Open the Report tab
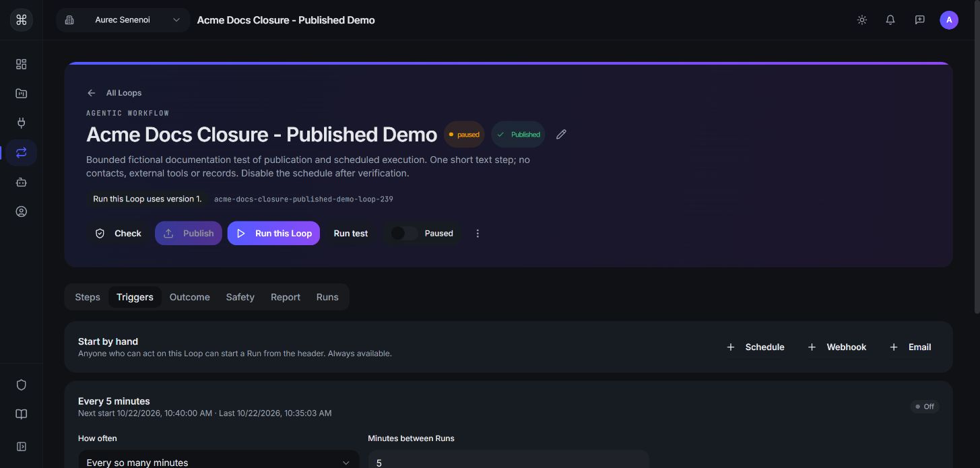980x468 pixels. tap(286, 297)
